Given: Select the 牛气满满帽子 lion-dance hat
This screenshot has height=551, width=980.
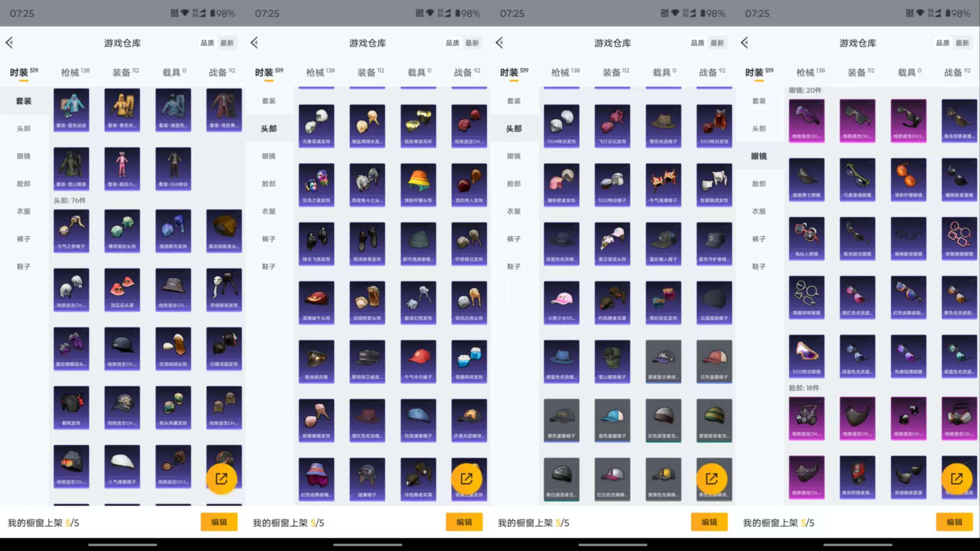Looking at the screenshot, I should [x=663, y=184].
